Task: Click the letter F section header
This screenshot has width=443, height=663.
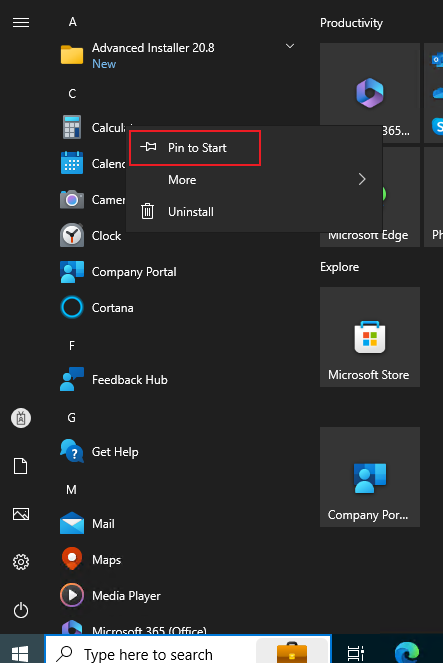Action: click(72, 346)
